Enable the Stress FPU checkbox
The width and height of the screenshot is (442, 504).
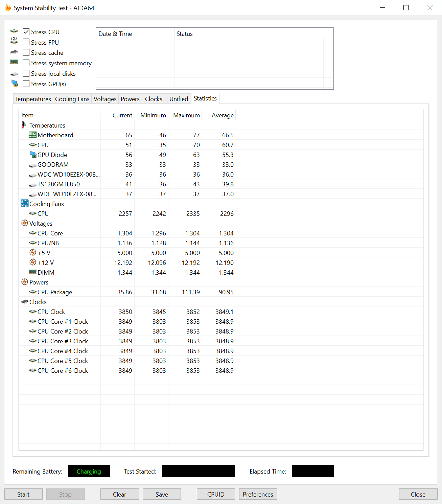pyautogui.click(x=26, y=42)
